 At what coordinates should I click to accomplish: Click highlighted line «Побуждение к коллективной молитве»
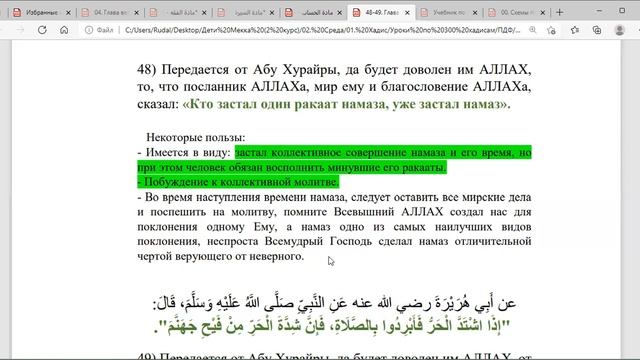click(x=238, y=182)
